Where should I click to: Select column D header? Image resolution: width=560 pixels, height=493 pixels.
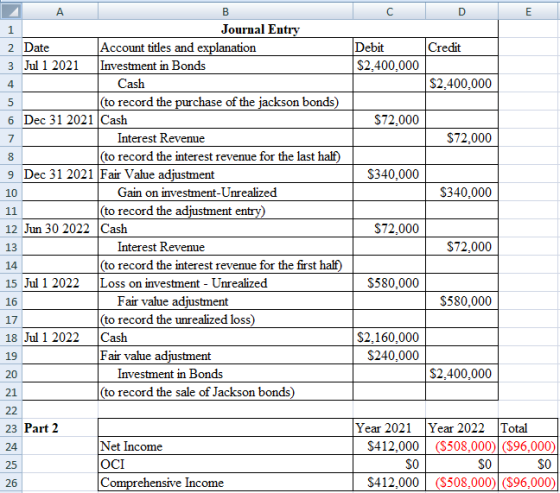point(462,11)
